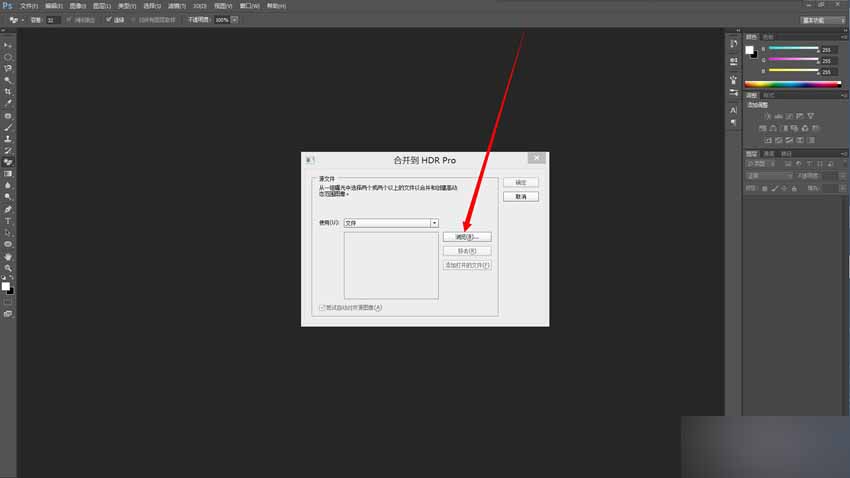Select the Pen tool

click(x=8, y=209)
